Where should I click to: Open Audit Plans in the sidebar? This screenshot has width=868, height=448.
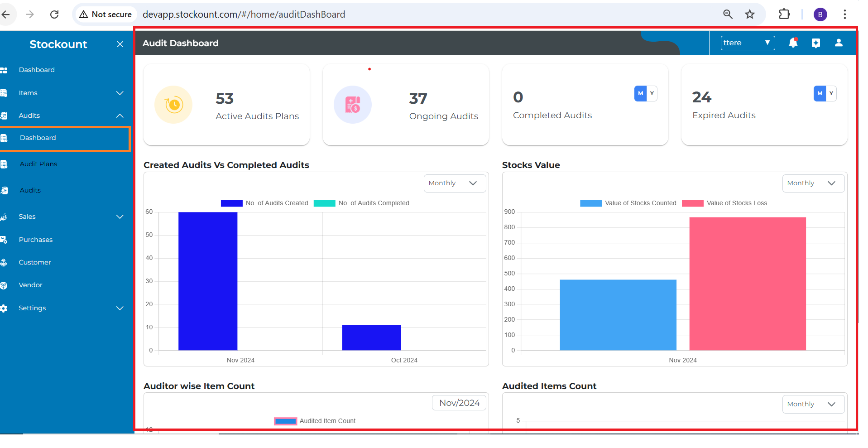click(38, 164)
